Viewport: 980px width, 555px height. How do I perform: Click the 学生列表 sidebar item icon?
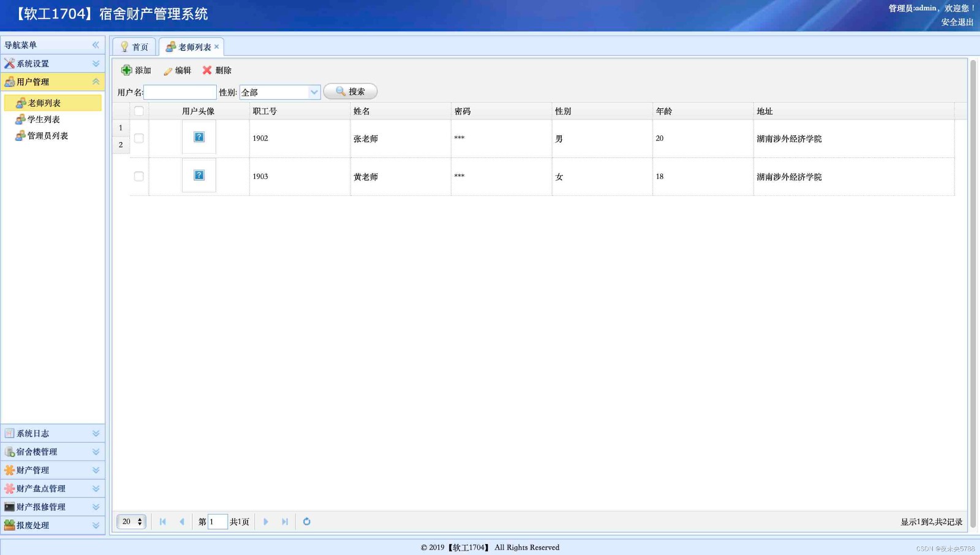(x=20, y=119)
